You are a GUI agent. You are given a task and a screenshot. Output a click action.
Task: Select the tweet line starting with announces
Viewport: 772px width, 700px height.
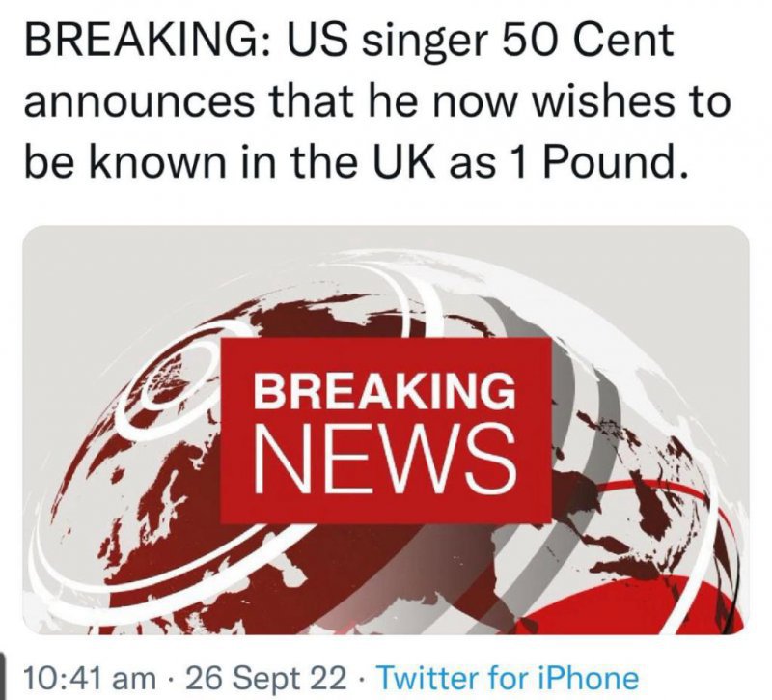click(377, 101)
